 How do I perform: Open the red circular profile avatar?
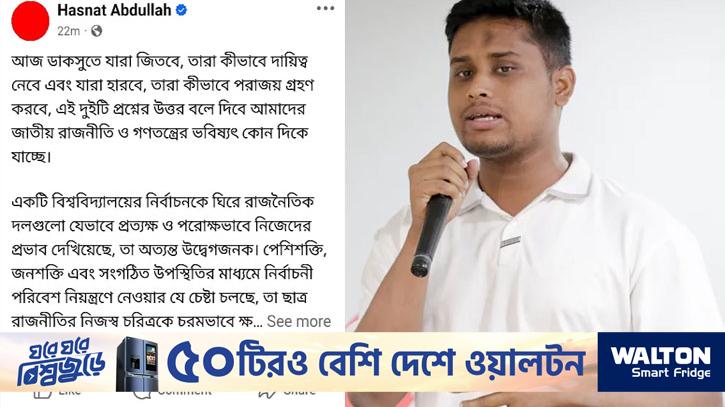(x=30, y=21)
